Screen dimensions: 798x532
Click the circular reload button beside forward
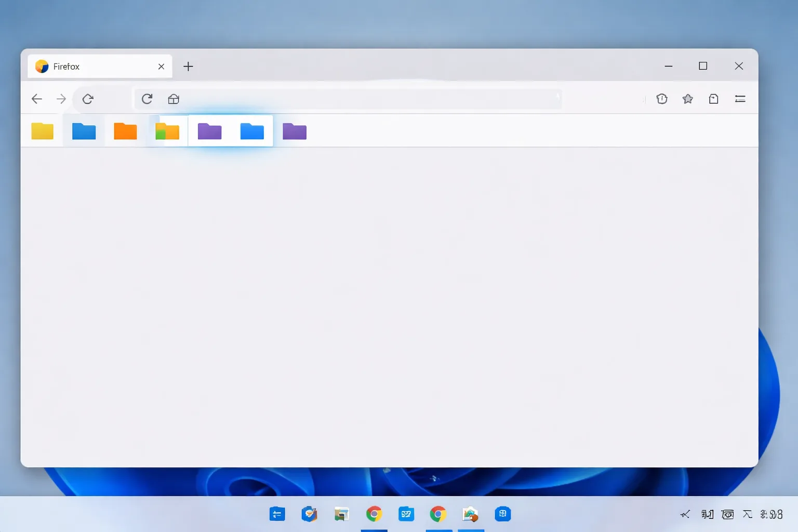point(88,99)
